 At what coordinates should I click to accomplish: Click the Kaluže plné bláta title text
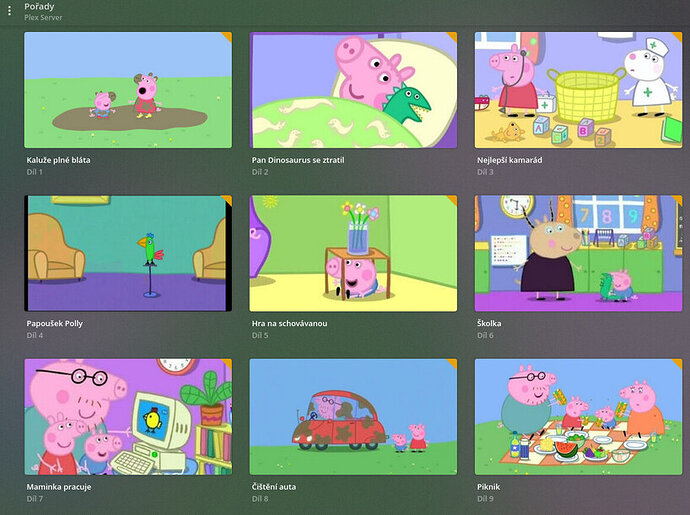[58, 160]
